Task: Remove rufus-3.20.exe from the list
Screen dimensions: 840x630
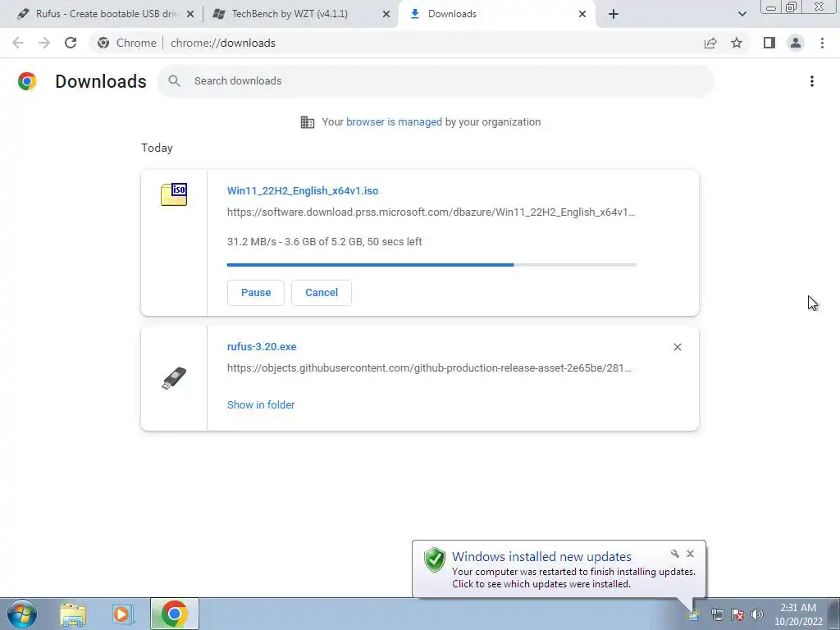Action: [x=677, y=347]
